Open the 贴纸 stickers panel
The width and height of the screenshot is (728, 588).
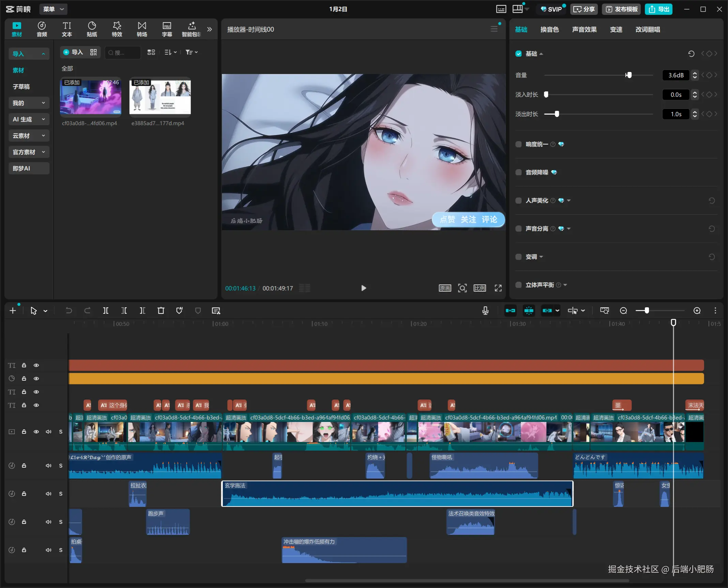(x=92, y=29)
